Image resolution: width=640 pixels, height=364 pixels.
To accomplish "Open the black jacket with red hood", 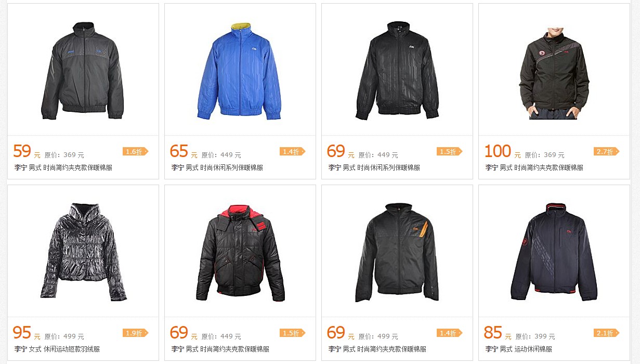I will (x=240, y=252).
